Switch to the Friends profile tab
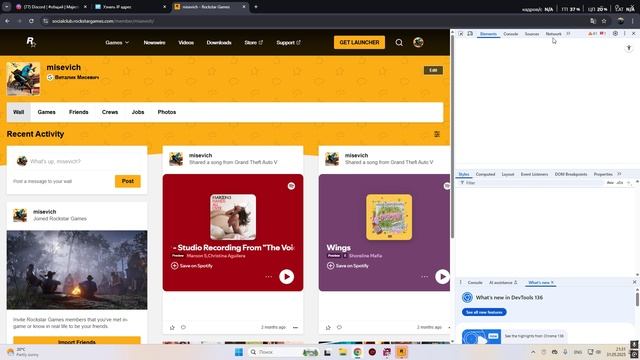The width and height of the screenshot is (640, 360). coord(79,112)
